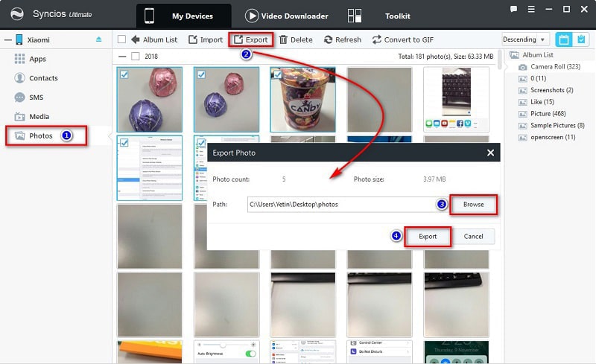Image resolution: width=596 pixels, height=364 pixels.
Task: Click the Video Downloader play icon
Action: [x=252, y=16]
